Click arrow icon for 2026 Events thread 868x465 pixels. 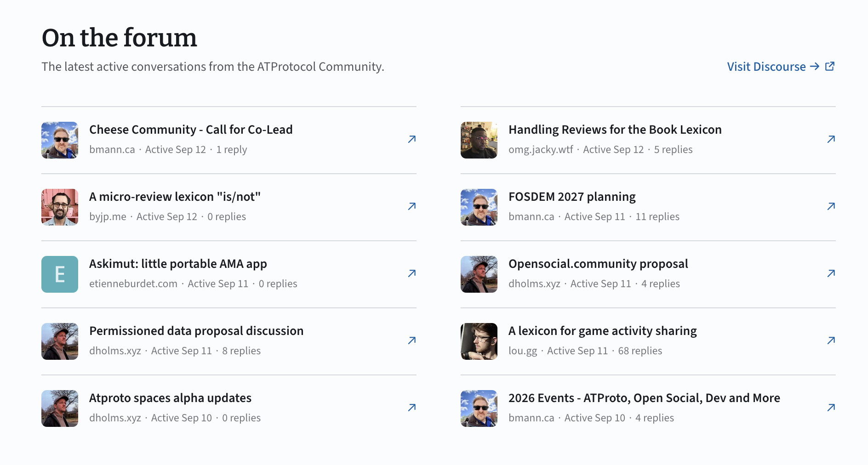pos(831,408)
